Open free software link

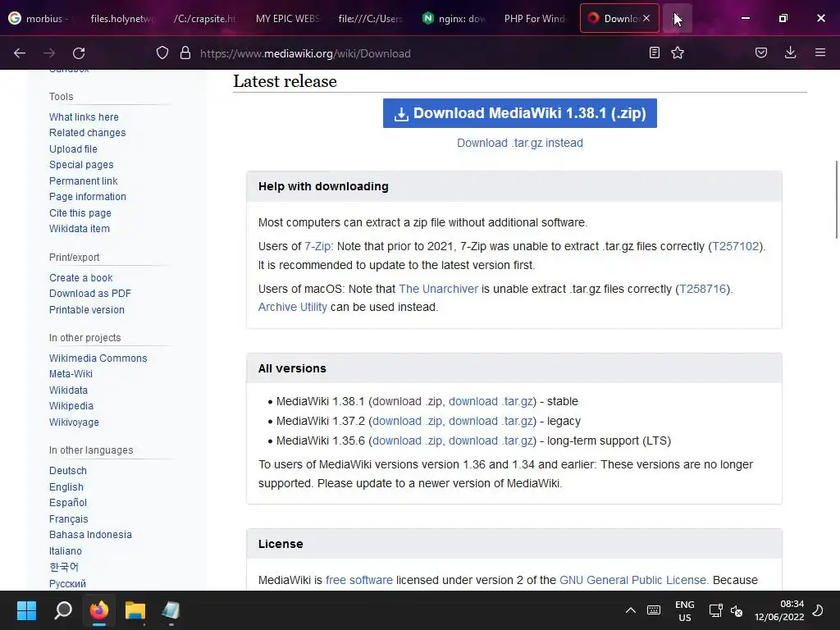pyautogui.click(x=359, y=580)
